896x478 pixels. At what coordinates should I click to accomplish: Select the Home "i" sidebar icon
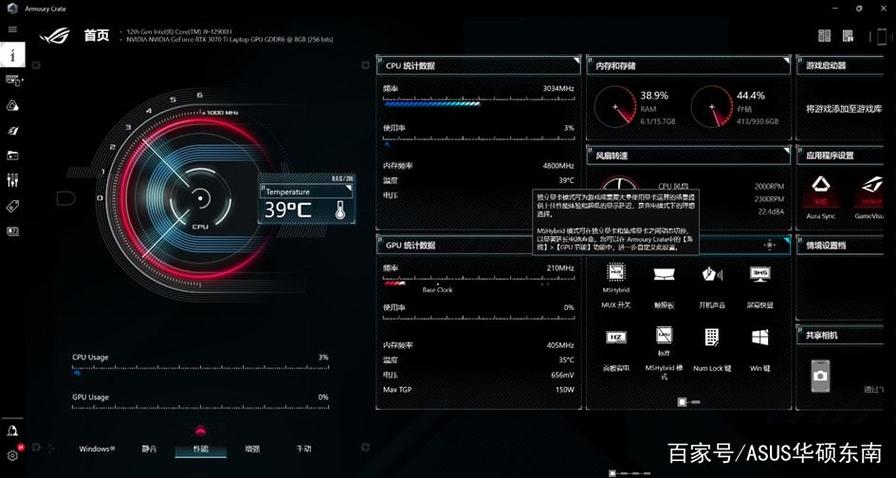[x=13, y=55]
